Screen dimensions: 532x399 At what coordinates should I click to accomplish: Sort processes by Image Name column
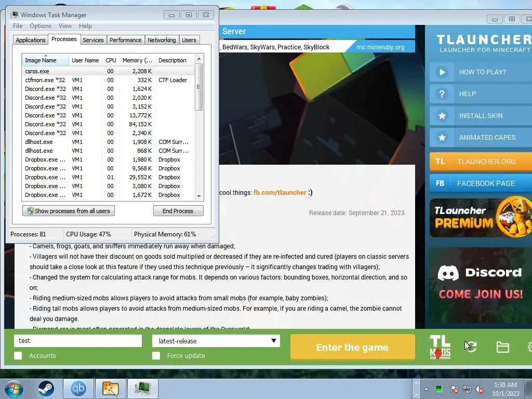coord(45,60)
